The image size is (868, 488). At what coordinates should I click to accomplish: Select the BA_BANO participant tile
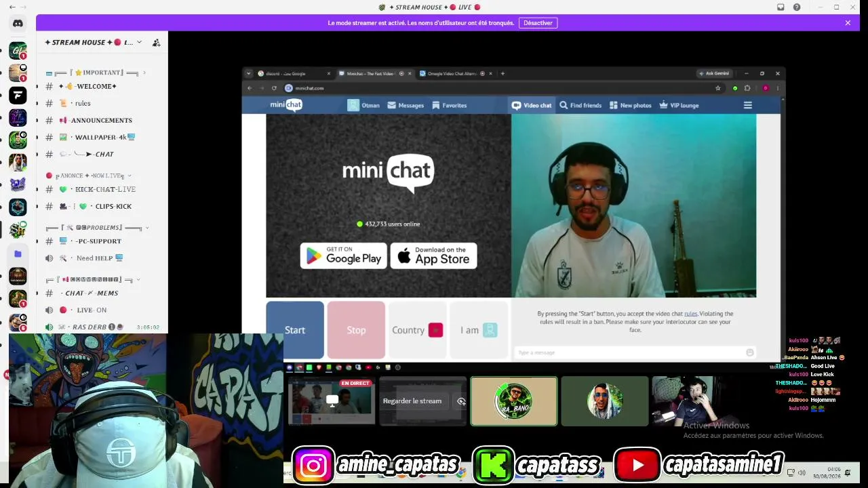[x=514, y=401]
